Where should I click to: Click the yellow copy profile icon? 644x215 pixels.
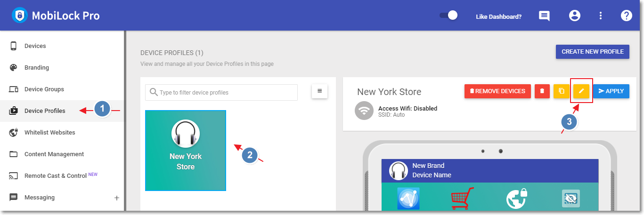pos(561,91)
